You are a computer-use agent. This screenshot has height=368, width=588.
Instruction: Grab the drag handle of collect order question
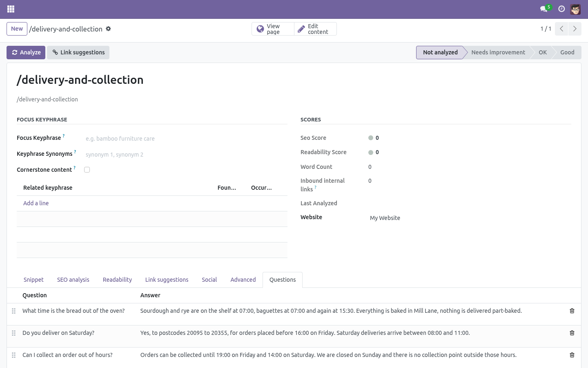click(x=13, y=355)
